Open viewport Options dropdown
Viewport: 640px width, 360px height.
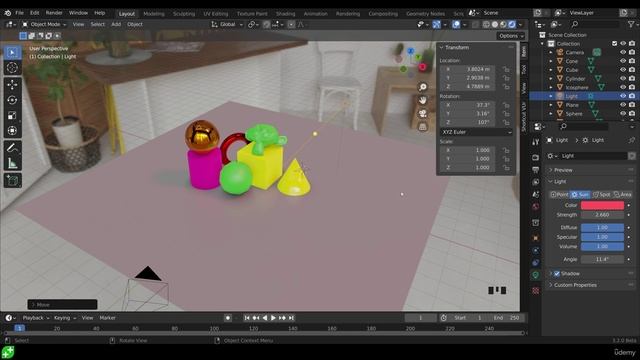click(x=511, y=36)
